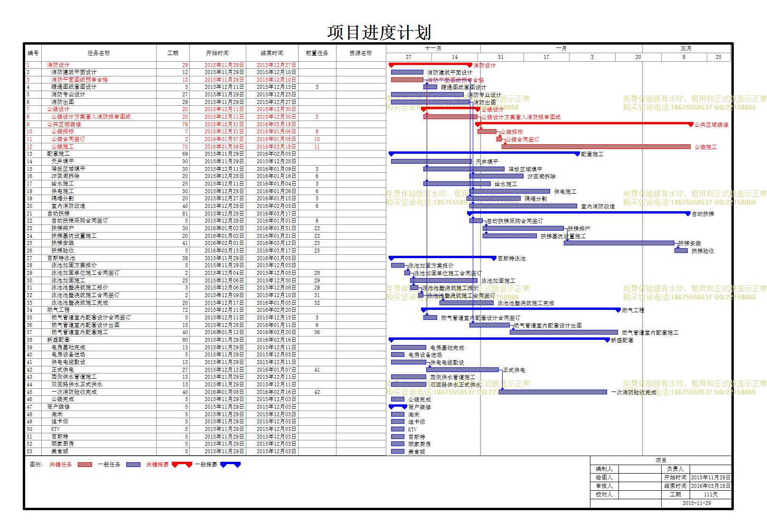Select the 任务名称 column header

[x=99, y=53]
